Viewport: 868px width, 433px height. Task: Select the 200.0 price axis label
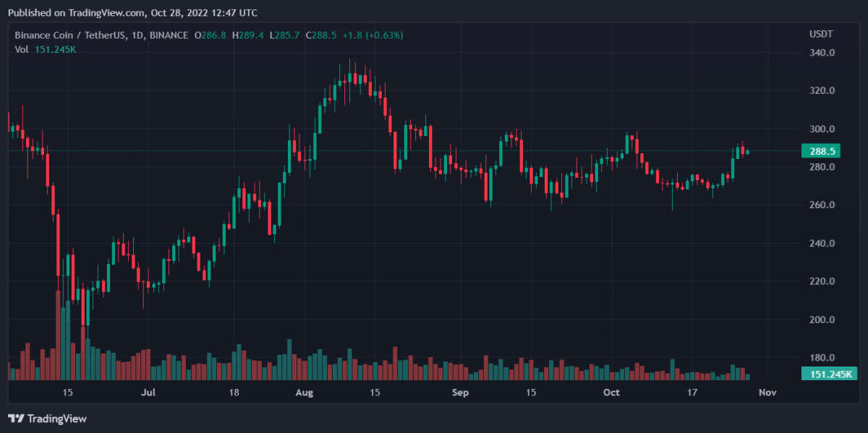pos(823,320)
